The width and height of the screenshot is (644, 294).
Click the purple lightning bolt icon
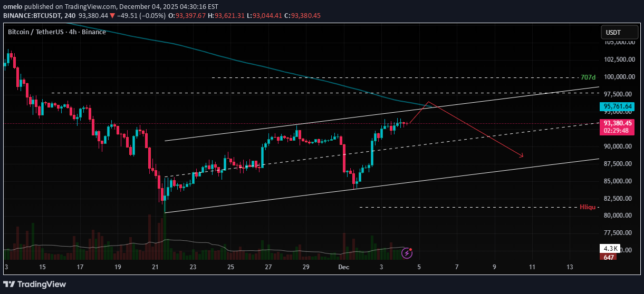pyautogui.click(x=407, y=253)
